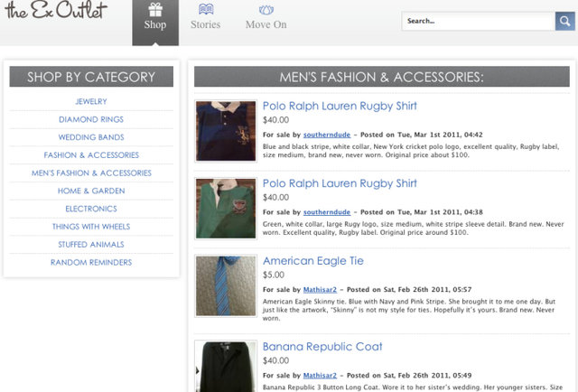Browse the Fashion & Accessories category
The height and width of the screenshot is (392, 578).
tap(91, 155)
